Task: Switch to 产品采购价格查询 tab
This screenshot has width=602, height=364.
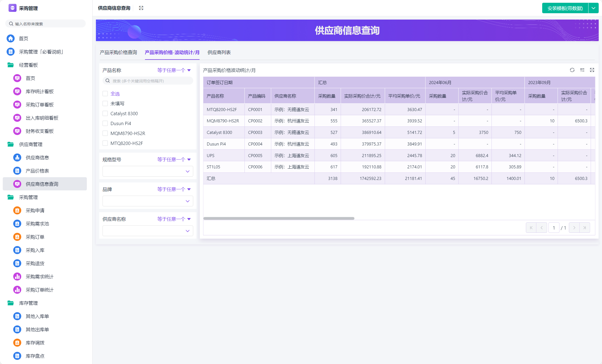Action: 118,52
